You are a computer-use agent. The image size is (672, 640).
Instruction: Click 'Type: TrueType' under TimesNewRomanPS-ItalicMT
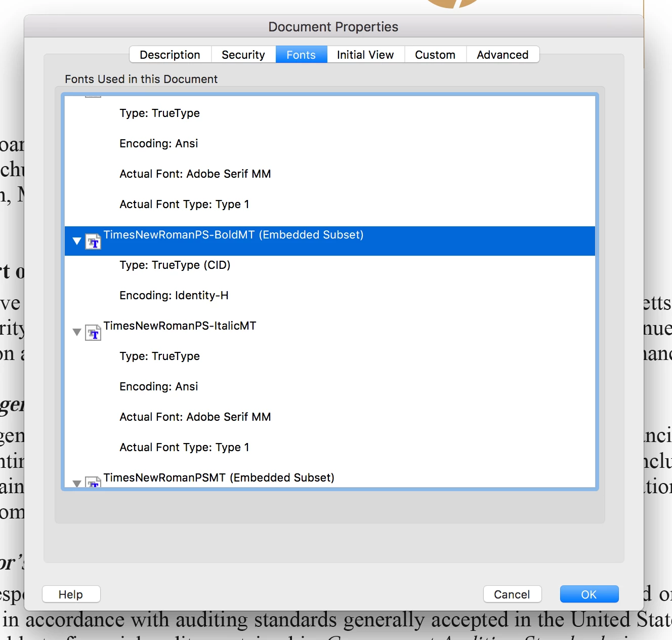(x=159, y=356)
